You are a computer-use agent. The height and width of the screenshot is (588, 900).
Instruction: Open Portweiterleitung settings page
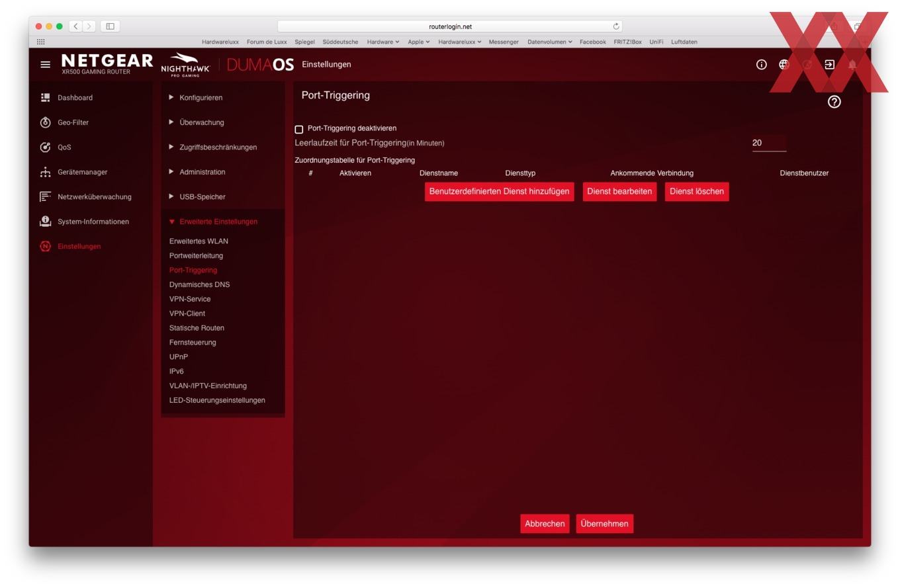coord(196,255)
